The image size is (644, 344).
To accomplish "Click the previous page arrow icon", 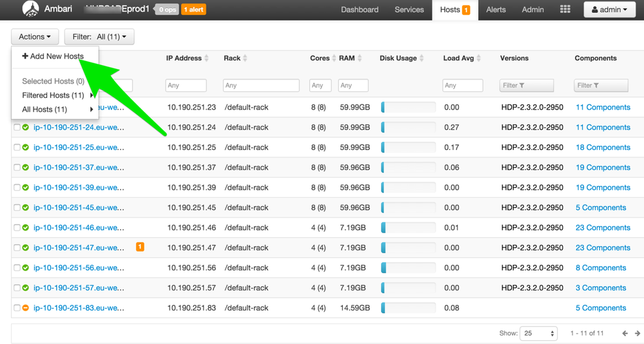I will point(625,334).
